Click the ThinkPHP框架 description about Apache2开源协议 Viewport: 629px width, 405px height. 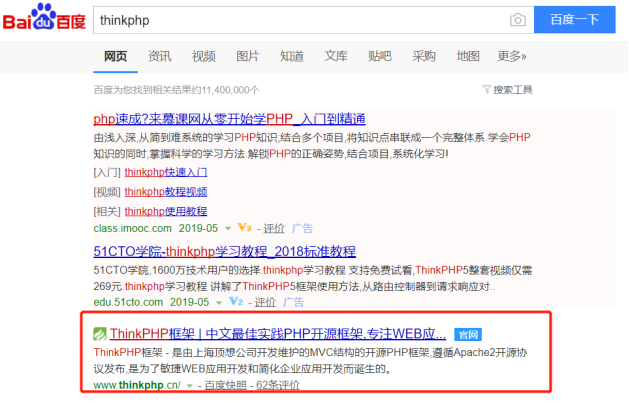310,361
